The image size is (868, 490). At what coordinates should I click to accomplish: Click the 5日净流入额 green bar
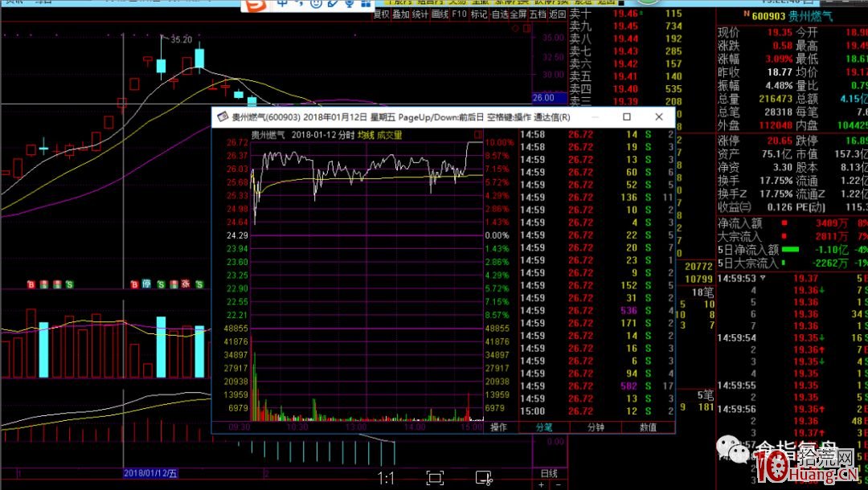click(x=790, y=250)
